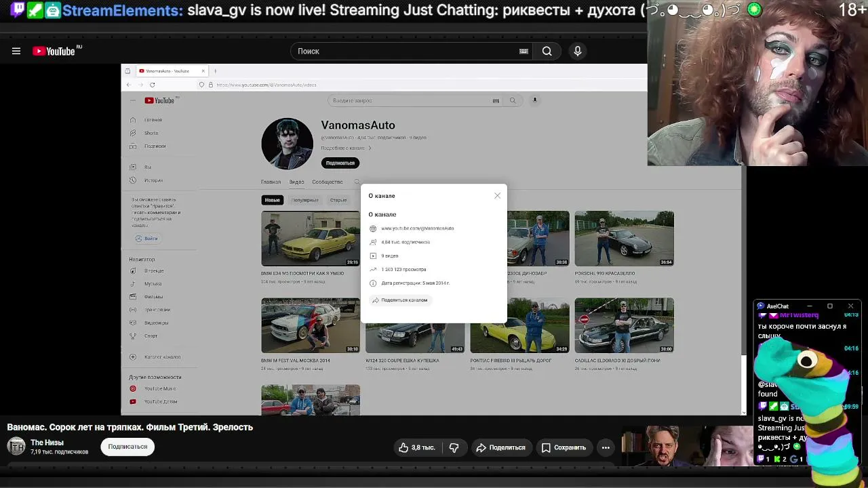868x488 pixels.
Task: Go back in the inner browser
Action: pos(129,85)
